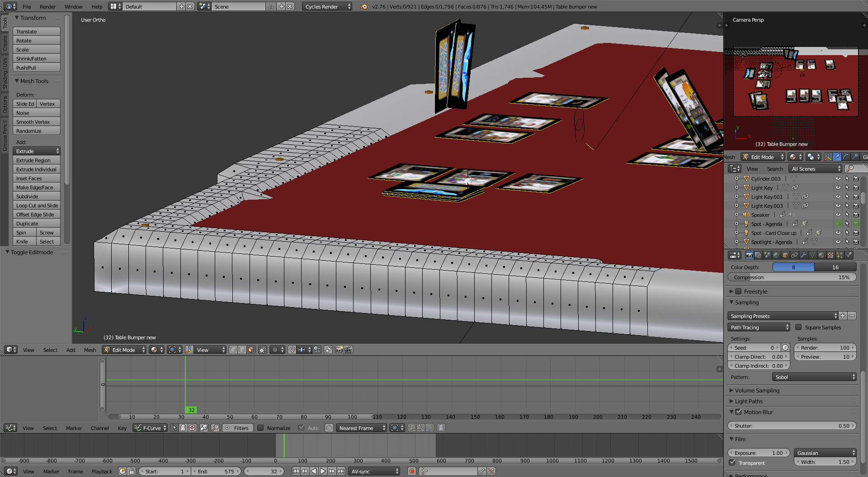The width and height of the screenshot is (868, 477).
Task: Open the Modifiers wrench properties tab
Action: coord(803,255)
